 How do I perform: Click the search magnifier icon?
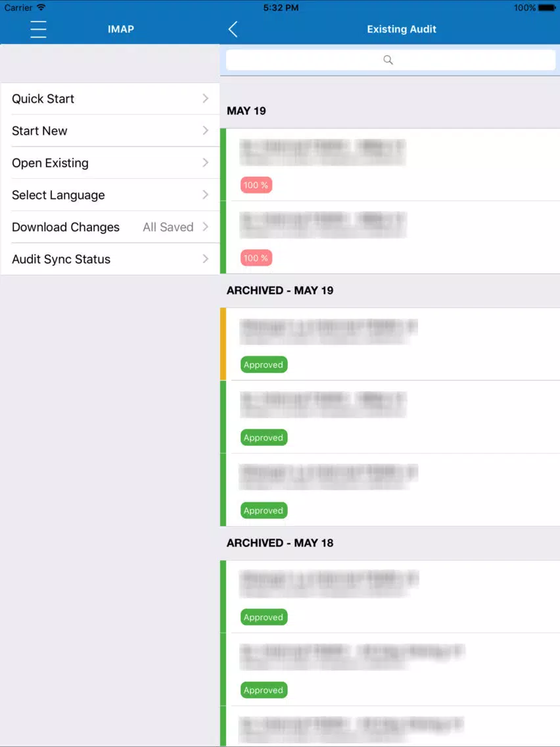[388, 60]
